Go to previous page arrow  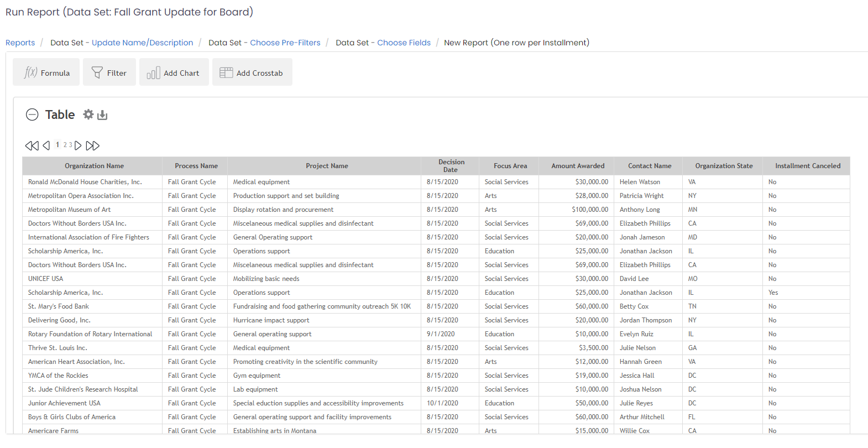coord(46,145)
